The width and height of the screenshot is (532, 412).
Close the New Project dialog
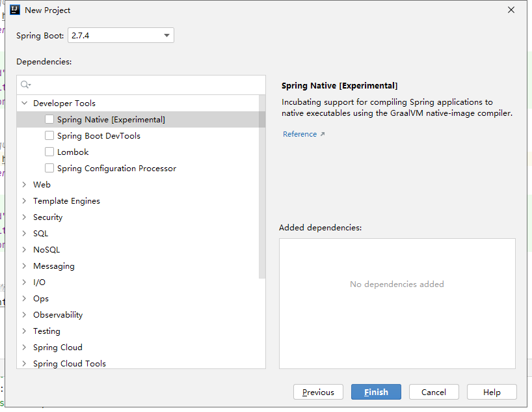(x=511, y=10)
